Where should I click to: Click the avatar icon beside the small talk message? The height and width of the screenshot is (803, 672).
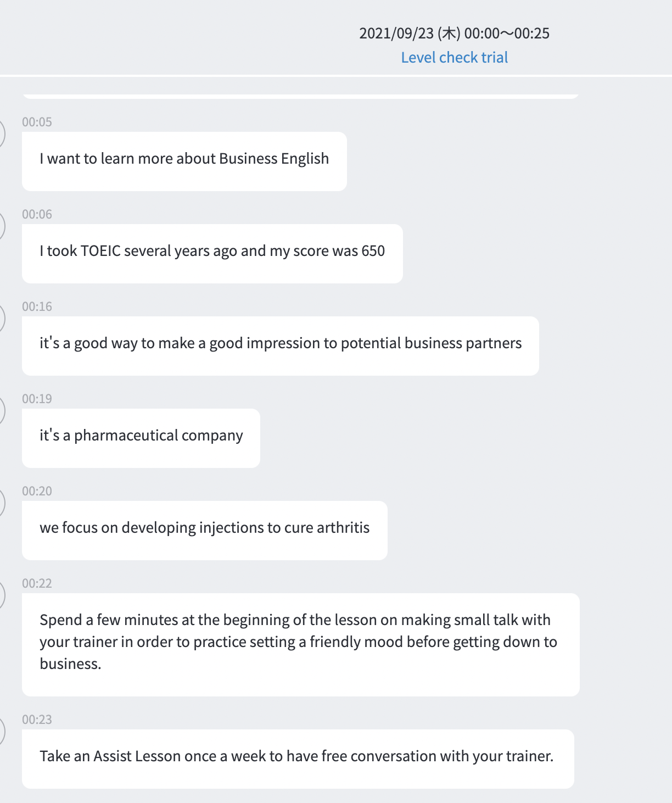coord(2,595)
